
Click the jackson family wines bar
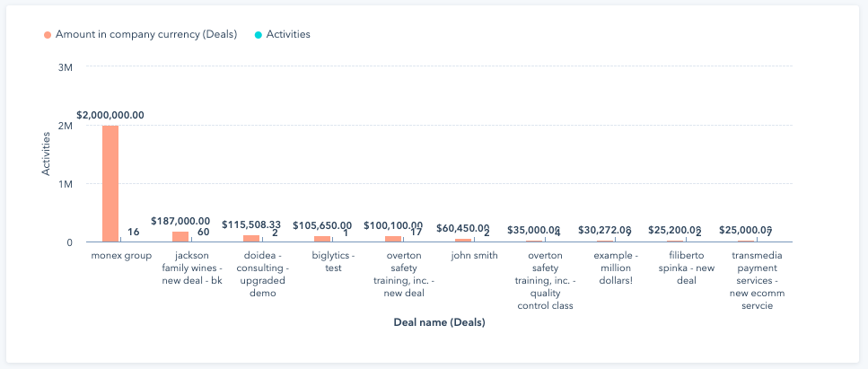coord(180,237)
